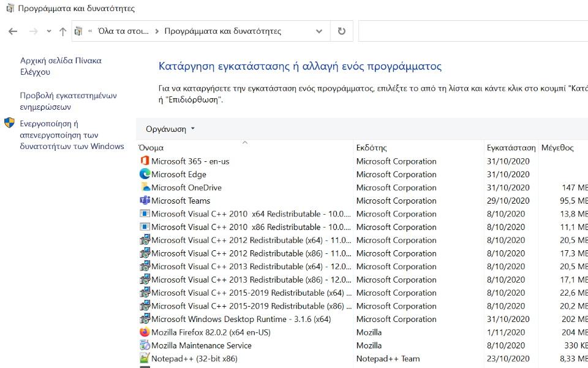Select the Microsoft Edge icon
This screenshot has width=588, height=368.
[145, 174]
